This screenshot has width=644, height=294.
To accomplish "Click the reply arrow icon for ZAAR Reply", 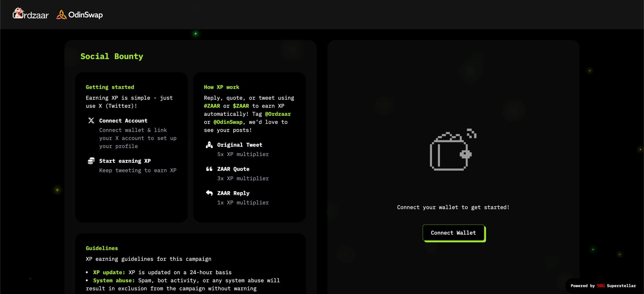I will 209,193.
